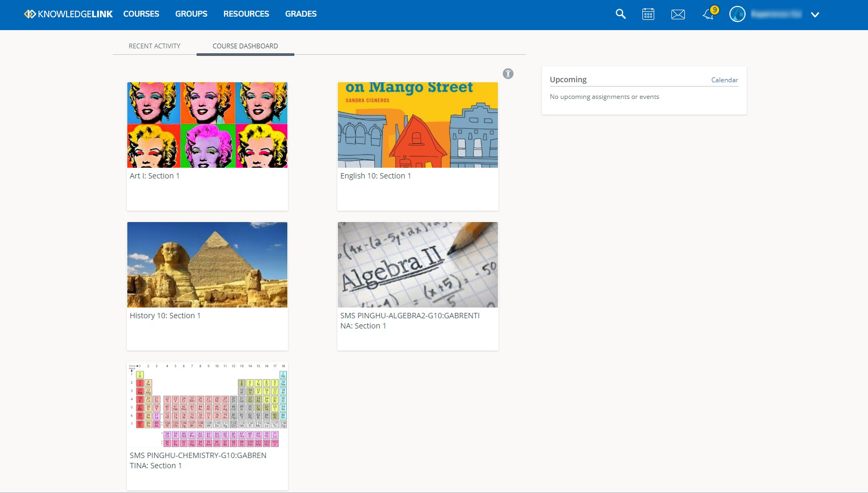Open the accessibility icon above courses
This screenshot has height=493, width=868.
point(508,74)
